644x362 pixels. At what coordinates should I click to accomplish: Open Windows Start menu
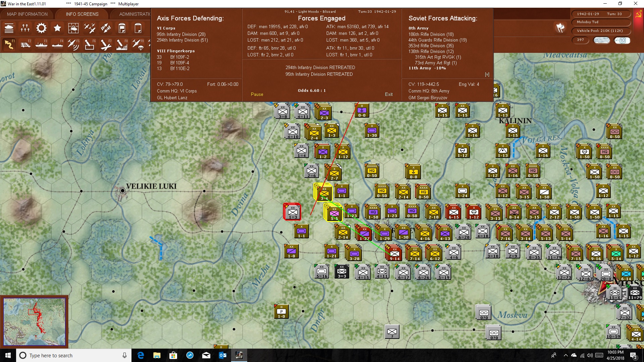8,355
